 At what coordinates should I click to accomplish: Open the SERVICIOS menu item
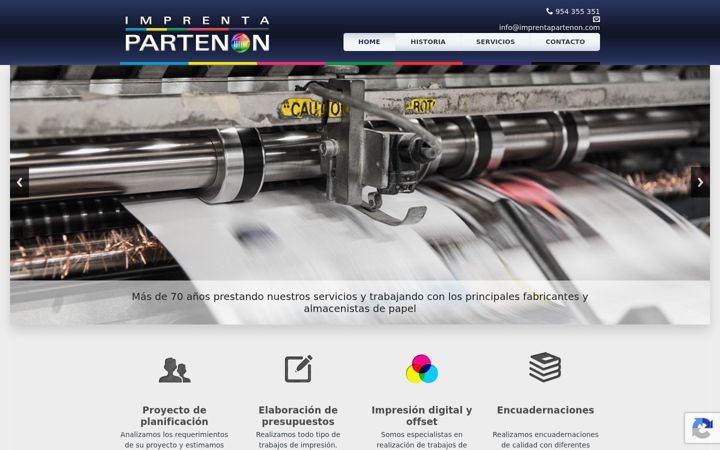(495, 42)
